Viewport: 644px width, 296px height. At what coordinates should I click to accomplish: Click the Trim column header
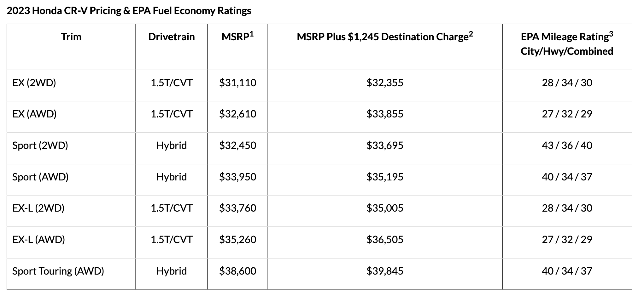[x=71, y=37]
